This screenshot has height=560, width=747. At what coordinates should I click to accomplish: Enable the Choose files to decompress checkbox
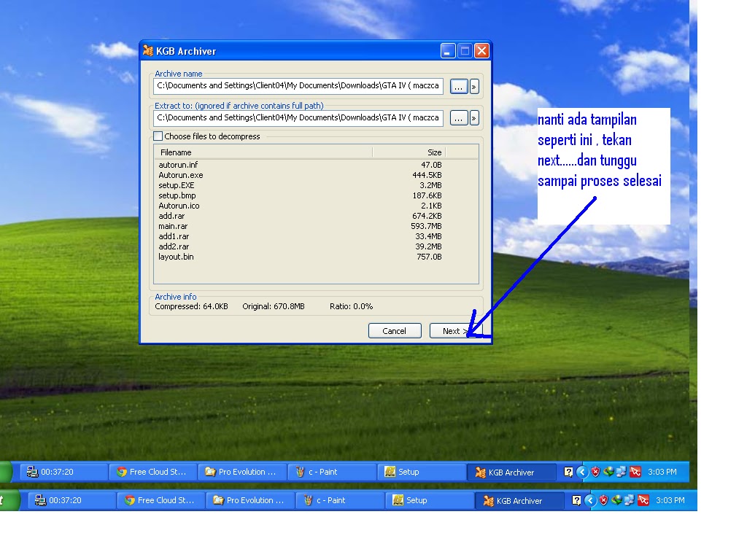tap(158, 136)
